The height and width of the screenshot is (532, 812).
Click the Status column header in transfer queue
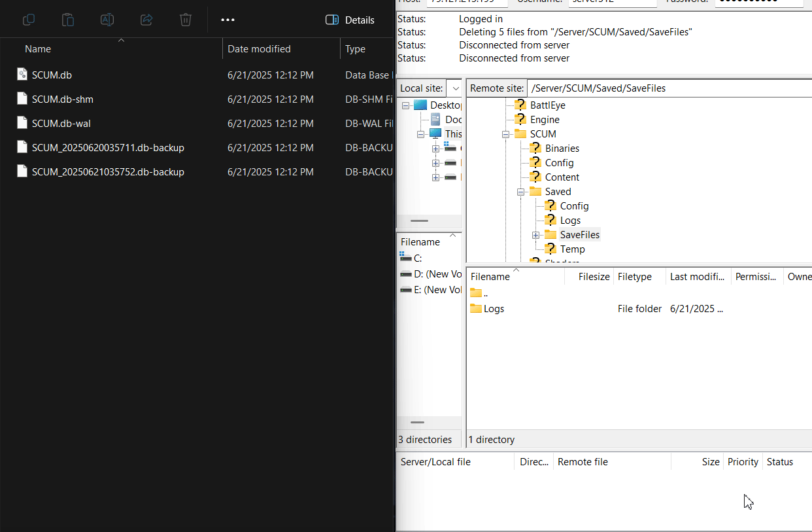[780, 462]
